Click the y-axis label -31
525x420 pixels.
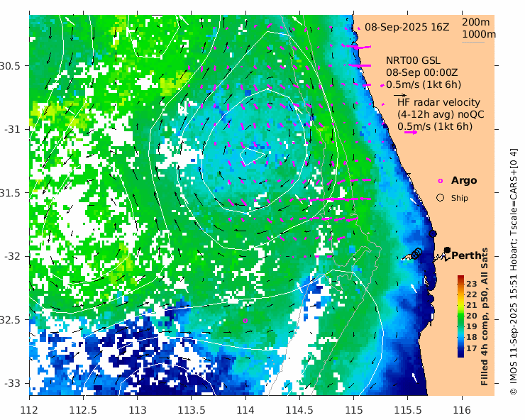pyautogui.click(x=12, y=129)
